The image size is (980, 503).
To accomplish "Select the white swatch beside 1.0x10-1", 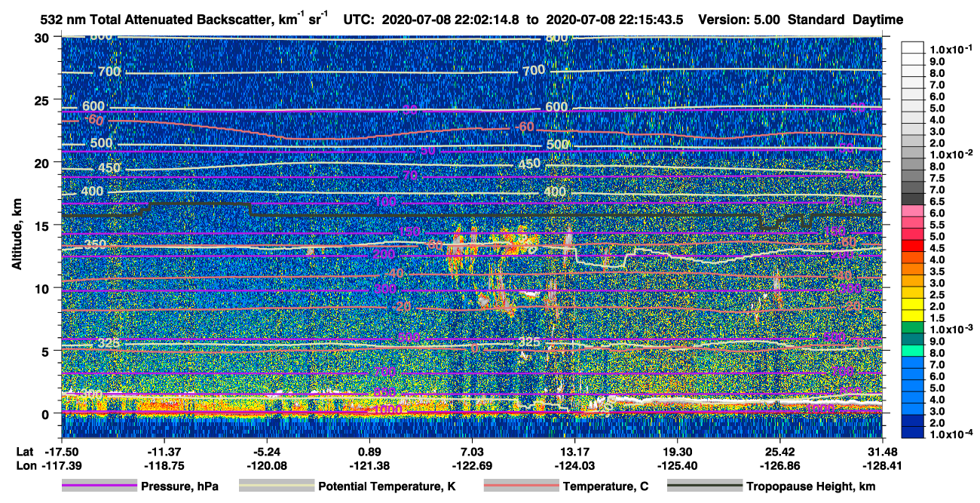I will pyautogui.click(x=914, y=49).
